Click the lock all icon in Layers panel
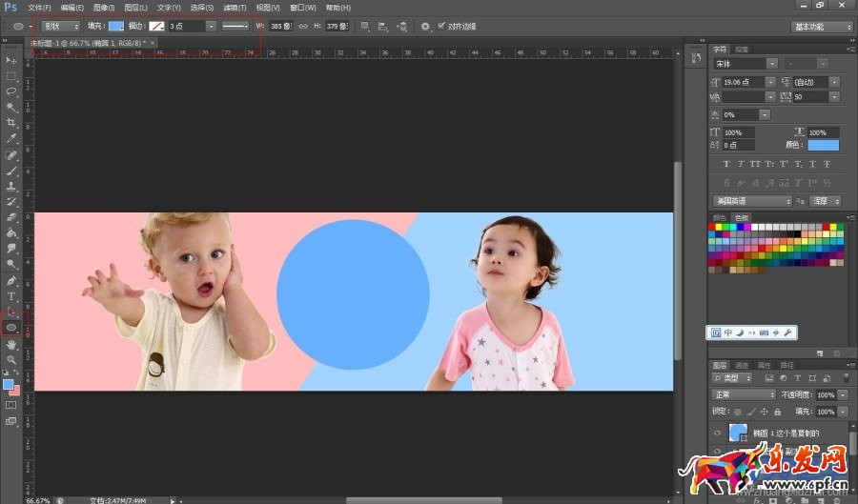Viewport: 858px width, 504px height. point(778,412)
